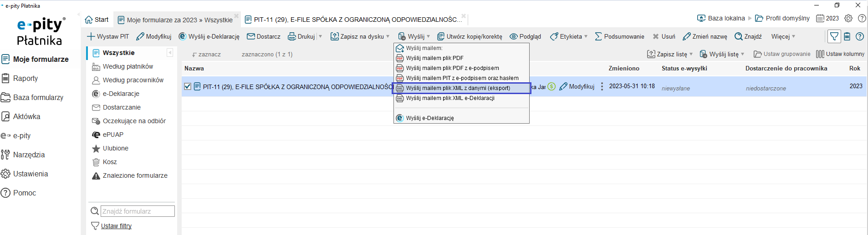Switch to the Start tab
This screenshot has height=235, width=868.
97,20
